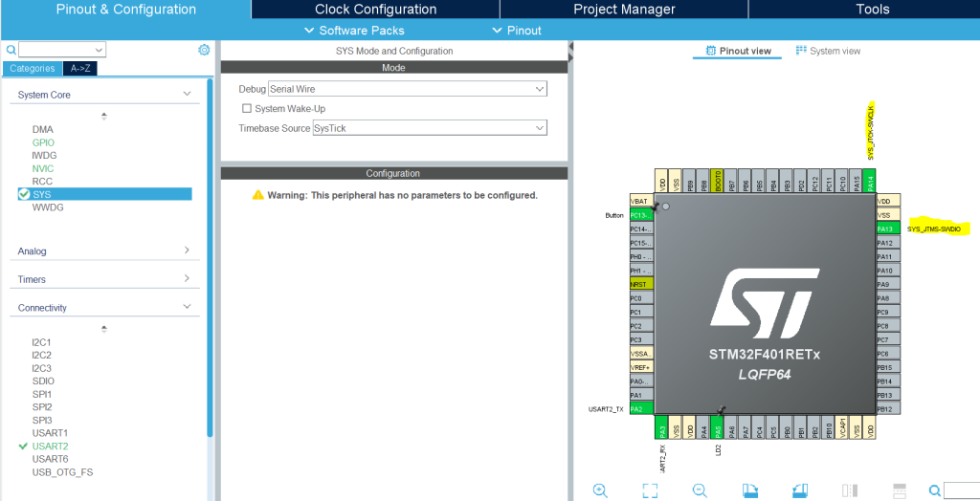This screenshot has height=501, width=980.
Task: Open the peripheral list settings gear
Action: tap(204, 50)
